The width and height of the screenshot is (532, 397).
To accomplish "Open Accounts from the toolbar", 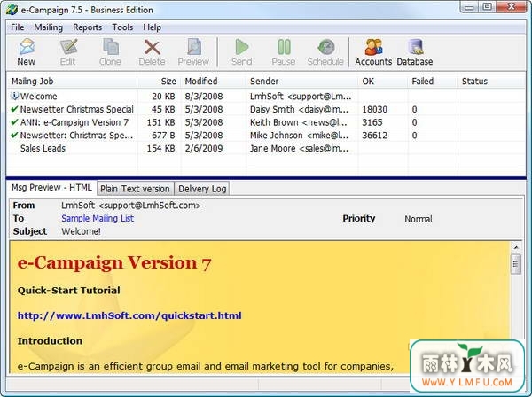I will click(373, 52).
